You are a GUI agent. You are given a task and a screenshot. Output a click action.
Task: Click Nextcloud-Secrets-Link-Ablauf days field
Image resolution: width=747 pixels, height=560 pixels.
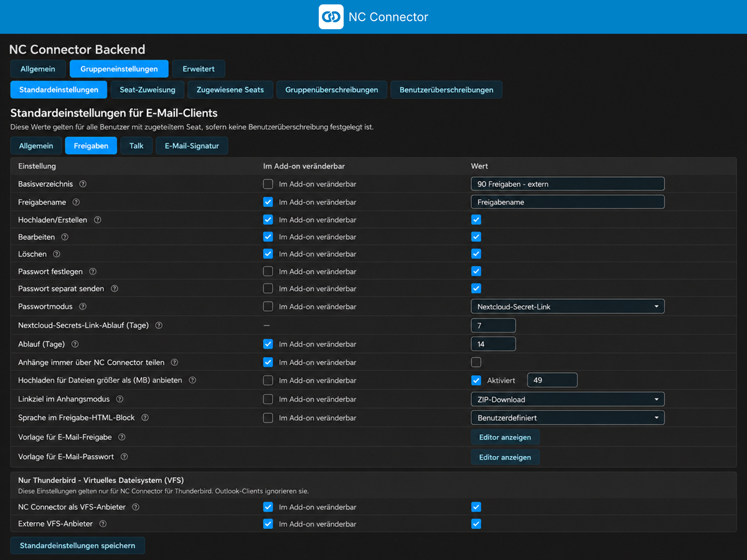[x=494, y=325]
